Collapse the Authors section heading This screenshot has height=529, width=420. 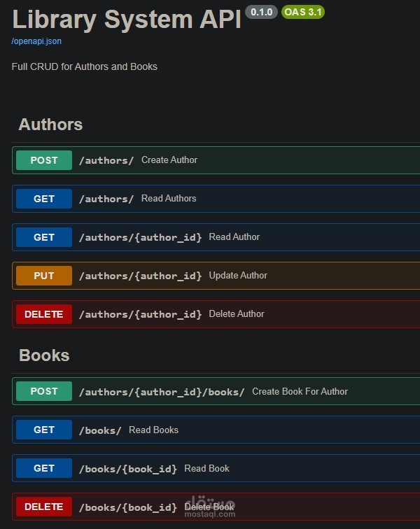pos(50,124)
